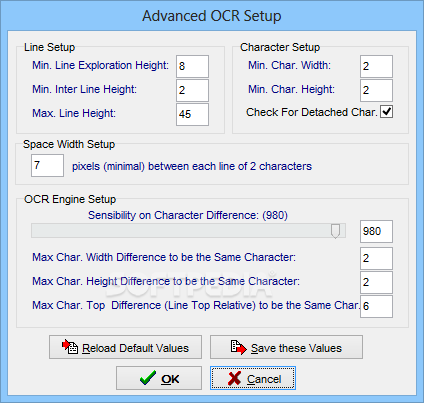
Task: Focus the Min. Char. Height input box
Action: pyautogui.click(x=376, y=90)
